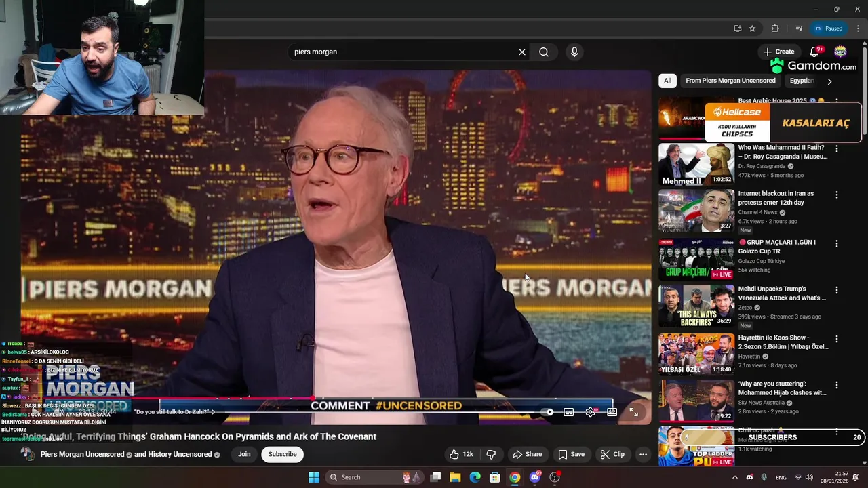Image resolution: width=868 pixels, height=488 pixels.
Task: Open options menu for Muhammad II Fatih video
Action: point(836,148)
